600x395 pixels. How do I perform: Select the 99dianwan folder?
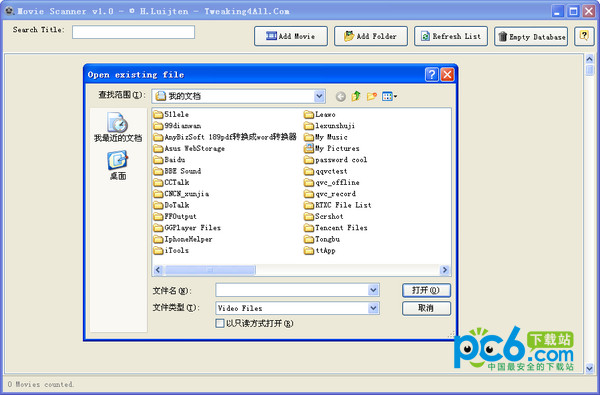(177, 126)
